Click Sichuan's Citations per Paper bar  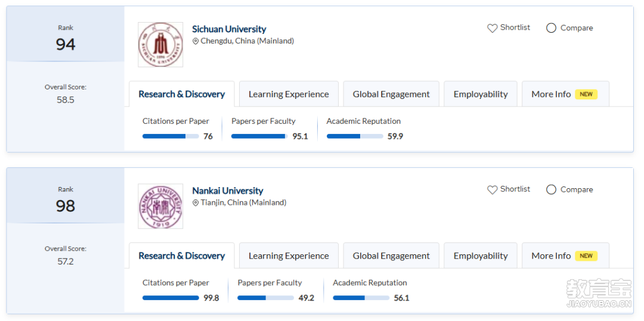pyautogui.click(x=171, y=136)
